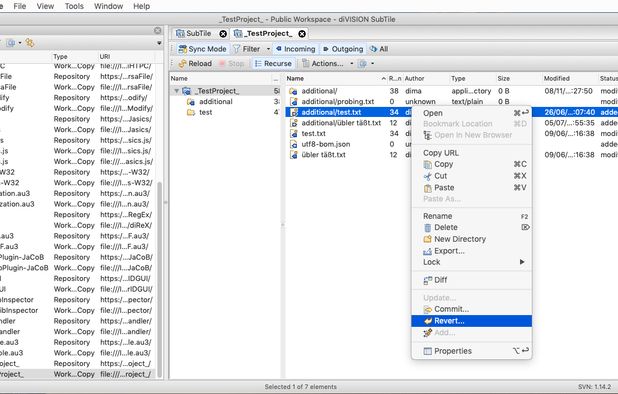The height and width of the screenshot is (394, 618).
Task: Open the Help menu
Action: pyautogui.click(x=141, y=6)
